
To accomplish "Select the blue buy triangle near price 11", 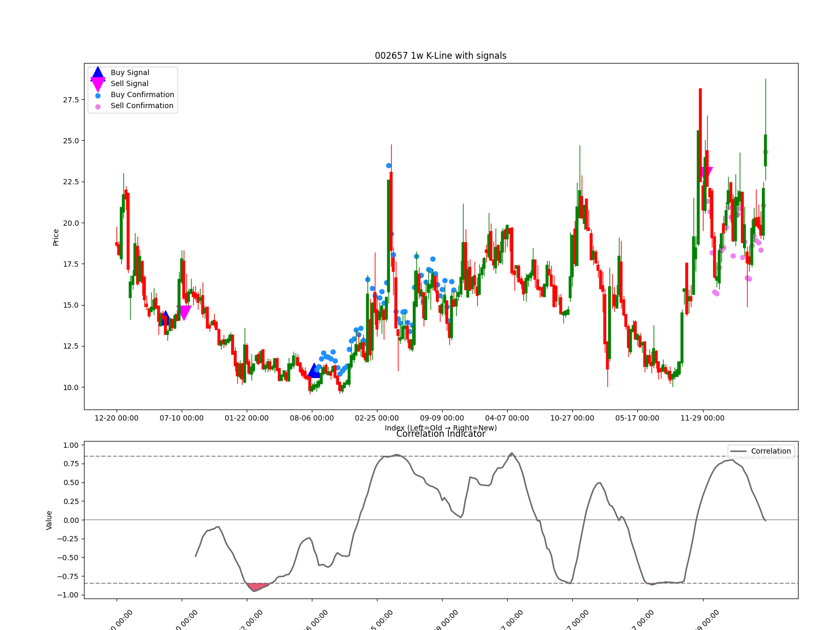I will 314,370.
